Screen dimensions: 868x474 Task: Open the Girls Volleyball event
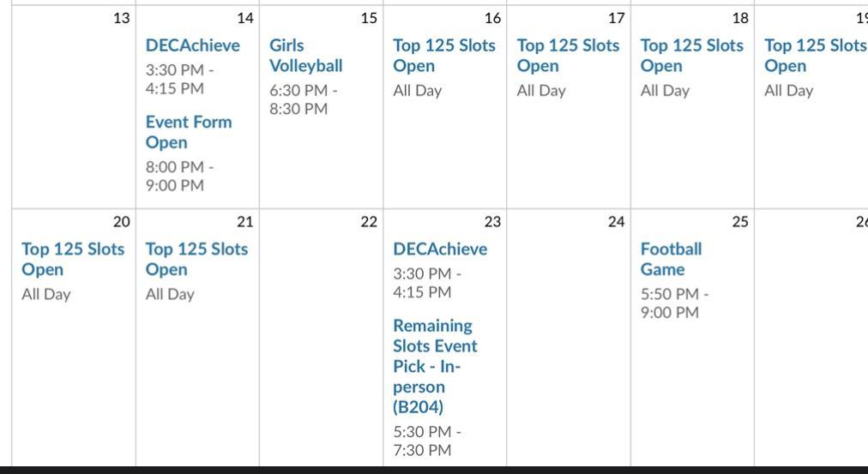305,56
